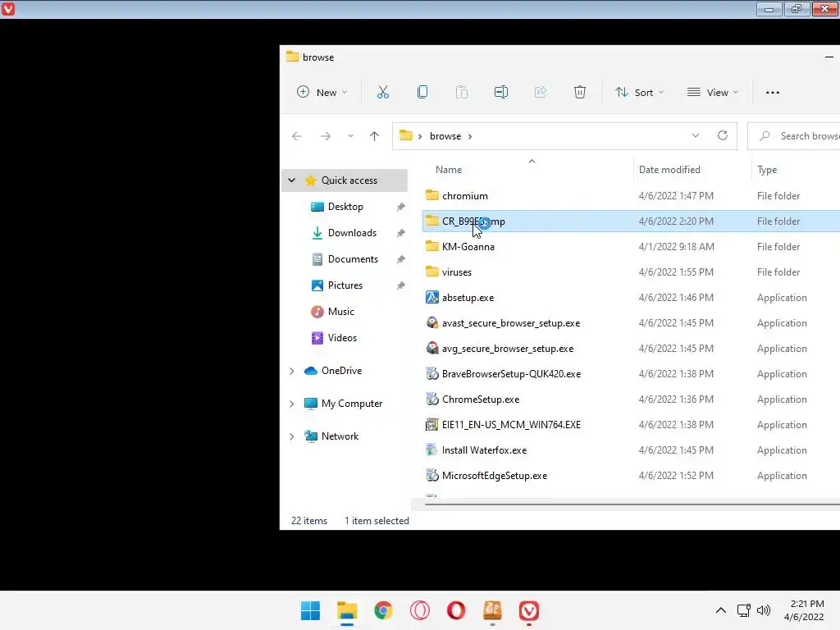Click the horizontal scrollbar of file list
This screenshot has height=630, width=840.
pos(632,504)
